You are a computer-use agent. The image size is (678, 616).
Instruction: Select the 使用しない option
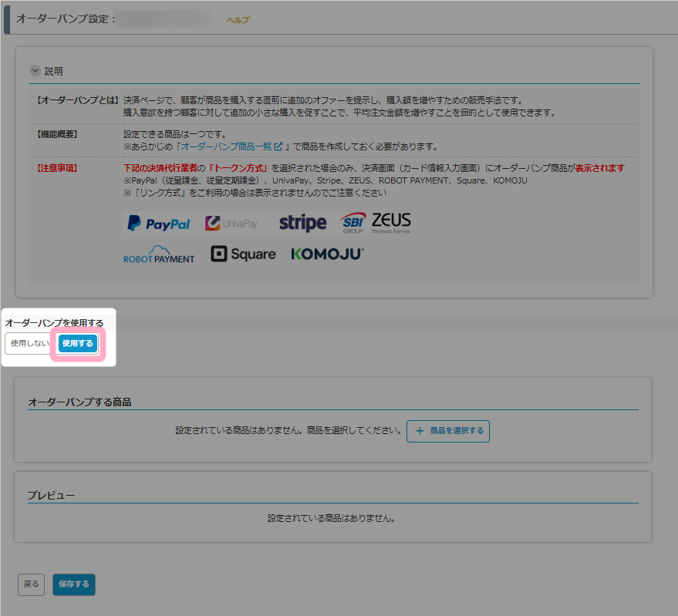click(30, 343)
